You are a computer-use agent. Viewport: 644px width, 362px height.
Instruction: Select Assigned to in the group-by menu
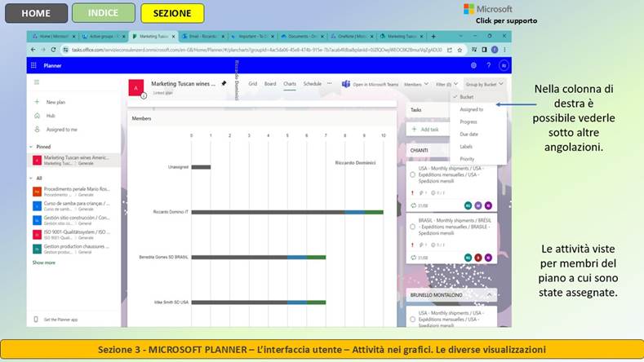pos(472,109)
